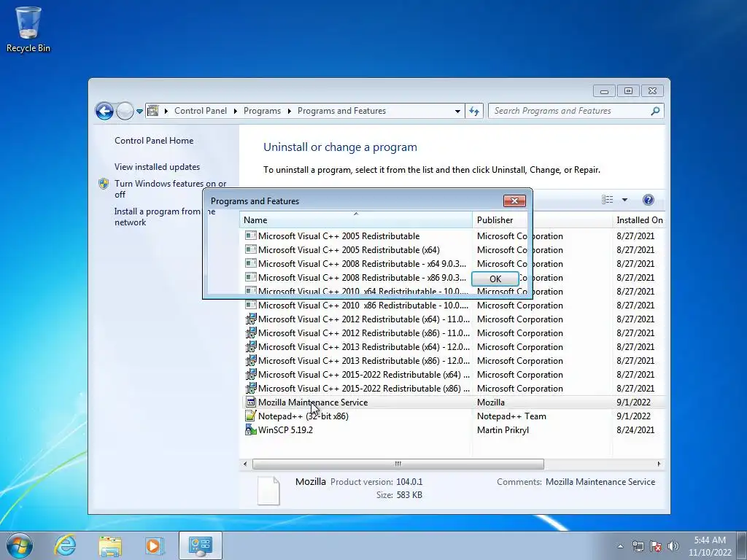Click the greyed forward navigation arrow
The height and width of the screenshot is (560, 747).
point(125,111)
